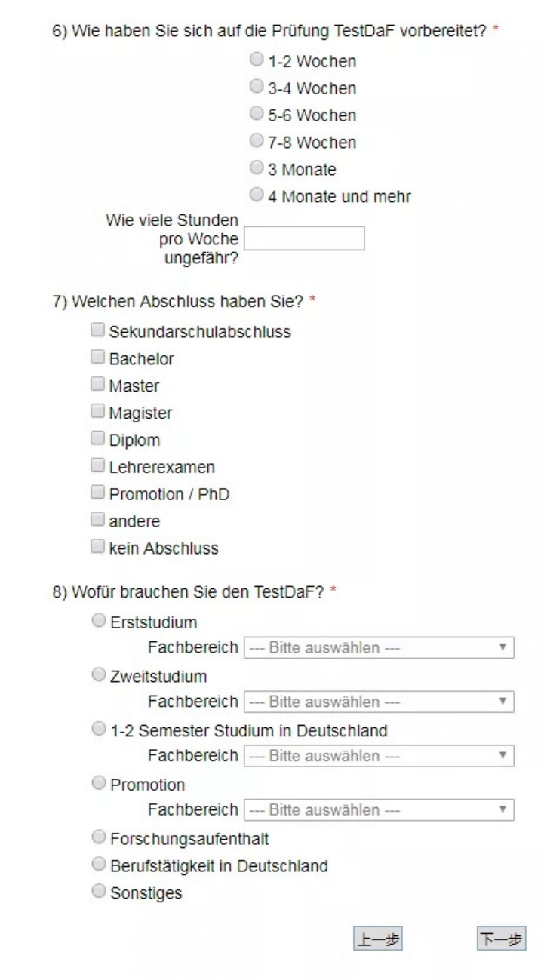Select the Forschungsaufenthalt radio button
544x980 pixels.
coord(97,837)
